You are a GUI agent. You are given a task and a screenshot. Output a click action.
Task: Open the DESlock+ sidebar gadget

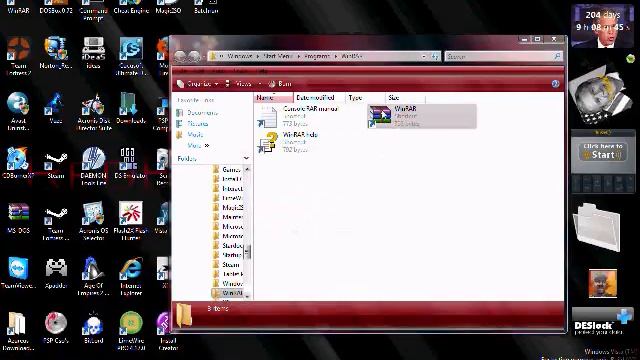602,322
